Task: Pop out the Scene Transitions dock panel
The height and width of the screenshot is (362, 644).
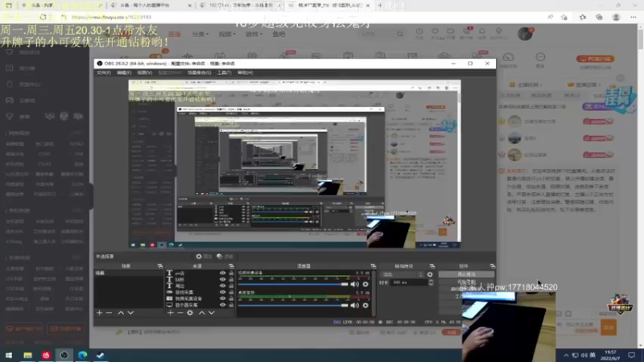Action: pos(432,266)
